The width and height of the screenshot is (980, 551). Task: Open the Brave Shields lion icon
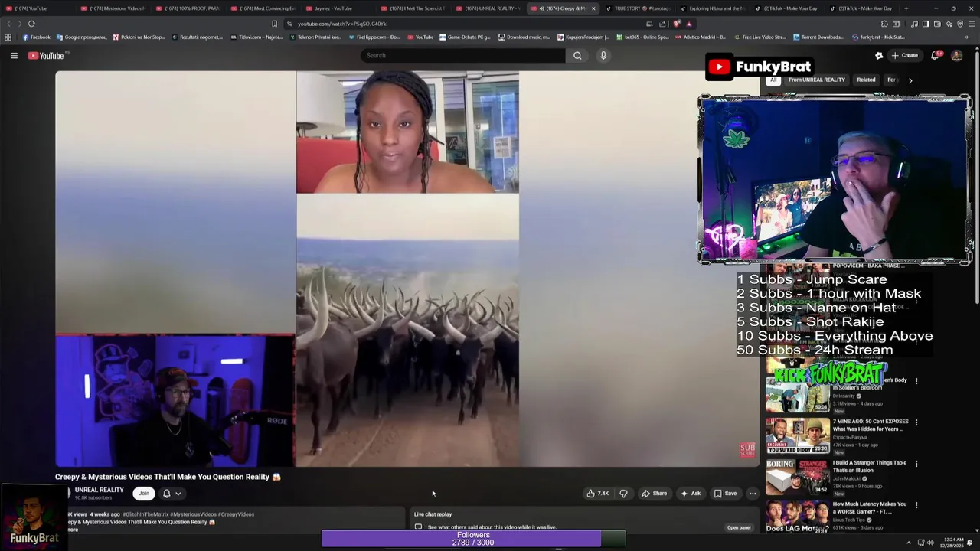(x=677, y=24)
